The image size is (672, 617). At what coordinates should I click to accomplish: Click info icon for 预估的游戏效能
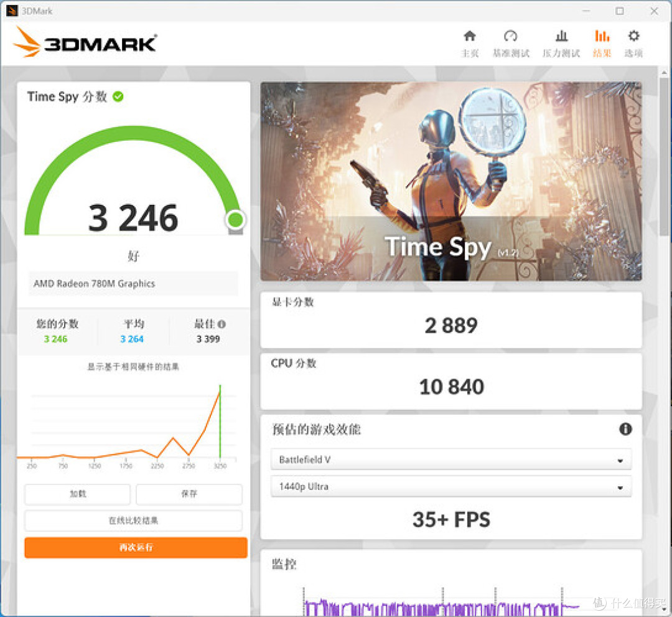pos(625,429)
